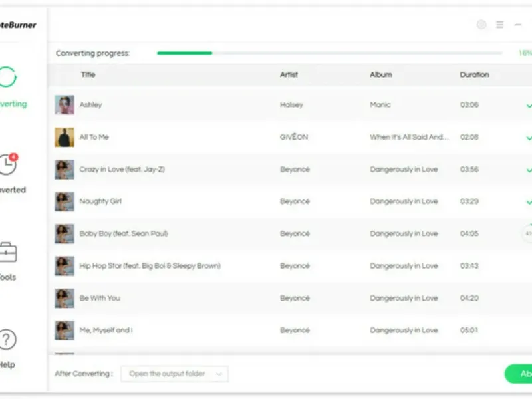Click duration 04:20 in Be With You row

(469, 298)
